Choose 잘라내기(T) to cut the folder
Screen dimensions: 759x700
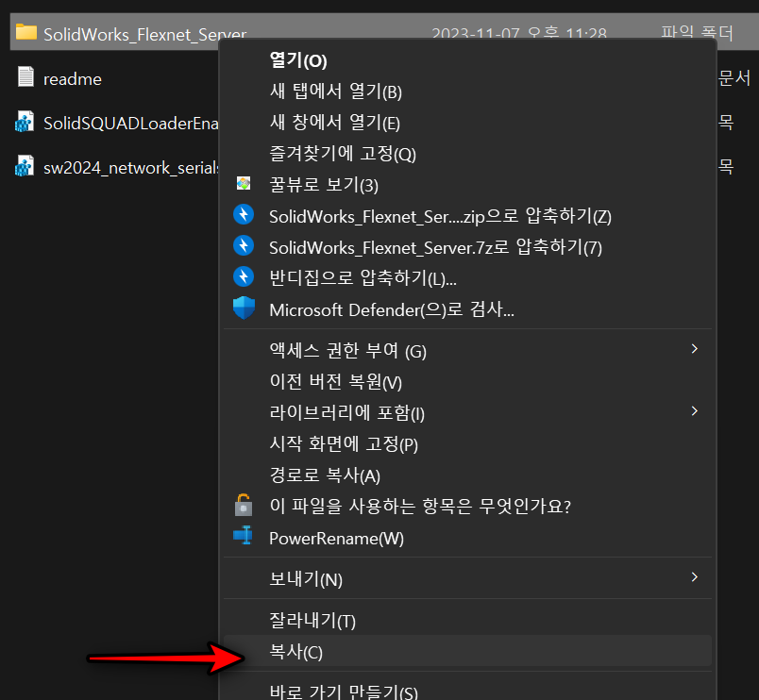[467, 620]
